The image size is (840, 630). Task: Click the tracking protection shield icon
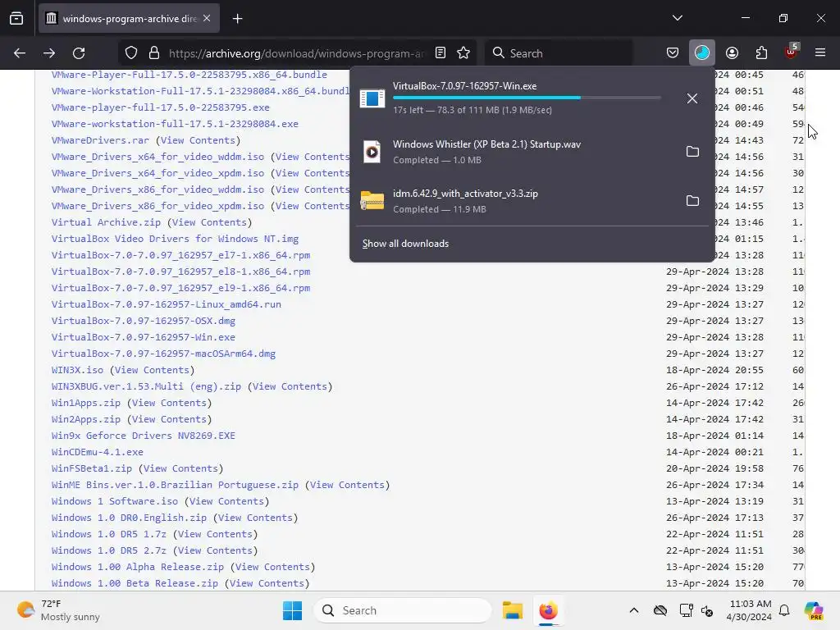click(131, 53)
